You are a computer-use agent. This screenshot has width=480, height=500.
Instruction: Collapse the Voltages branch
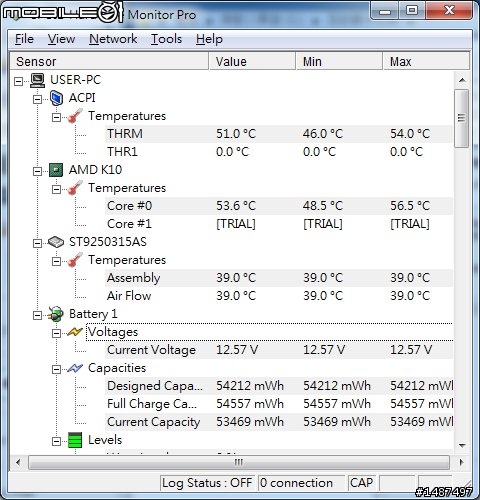(57, 333)
